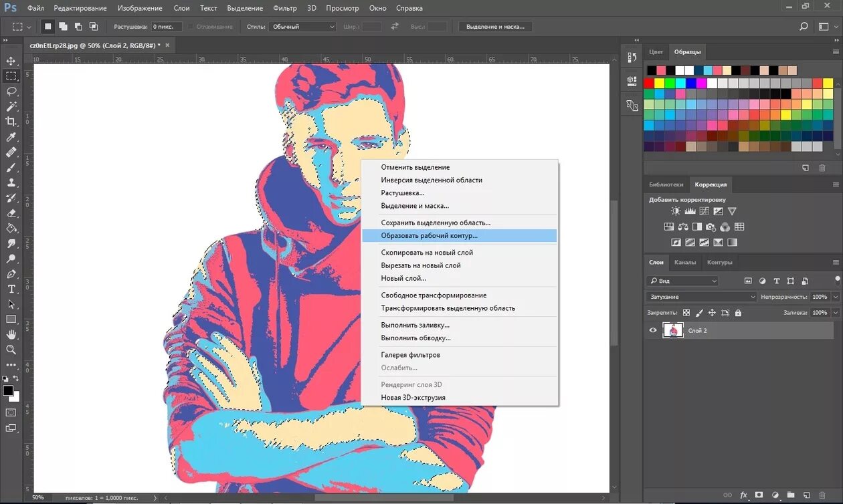
Task: Enable Add to selection mode
Action: click(x=63, y=27)
